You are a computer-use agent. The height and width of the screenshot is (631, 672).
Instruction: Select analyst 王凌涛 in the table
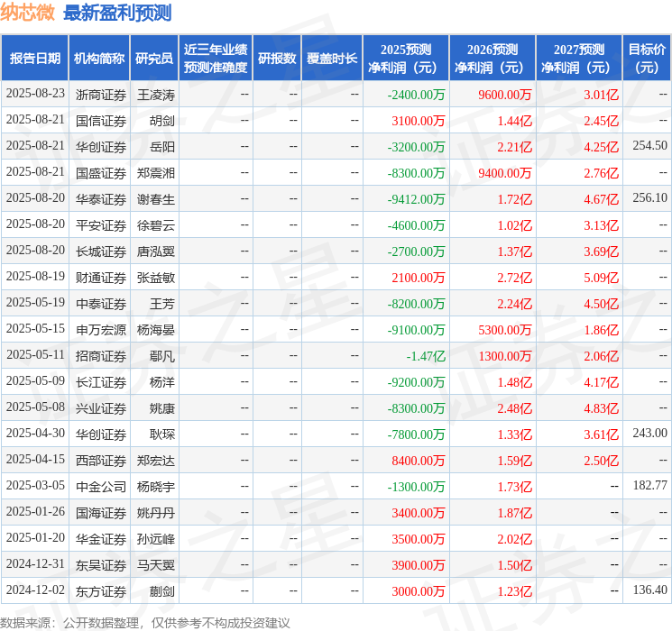(155, 95)
